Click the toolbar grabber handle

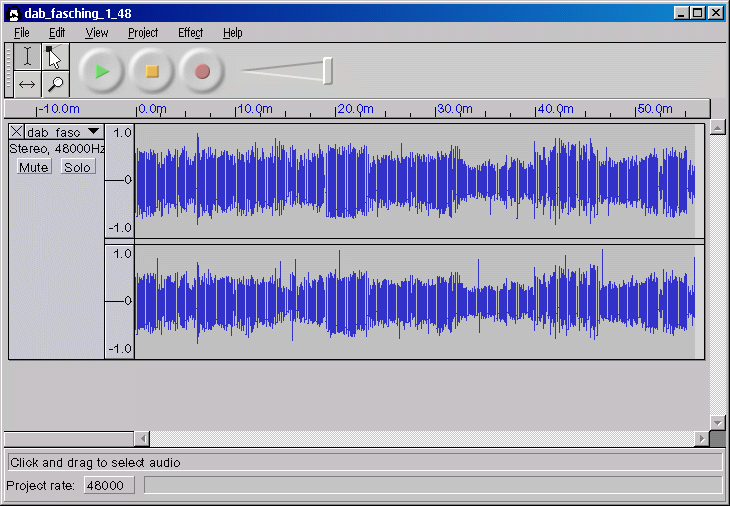pos(8,70)
